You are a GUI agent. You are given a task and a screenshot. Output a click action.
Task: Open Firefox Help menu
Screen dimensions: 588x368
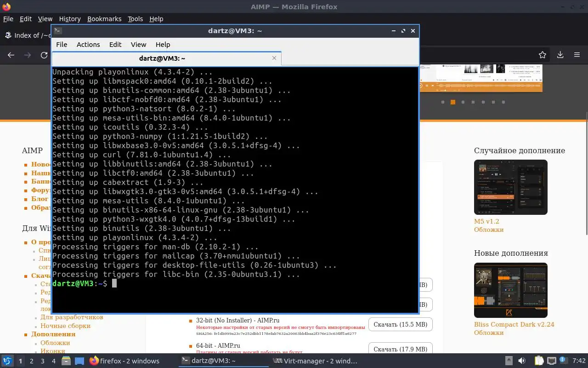(x=156, y=19)
